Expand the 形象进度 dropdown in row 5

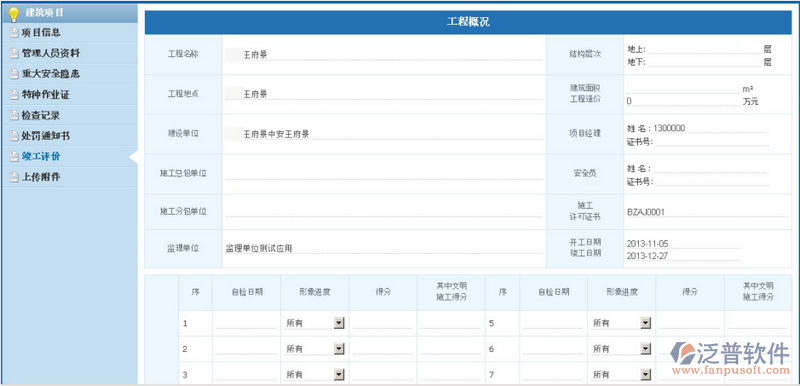point(621,323)
